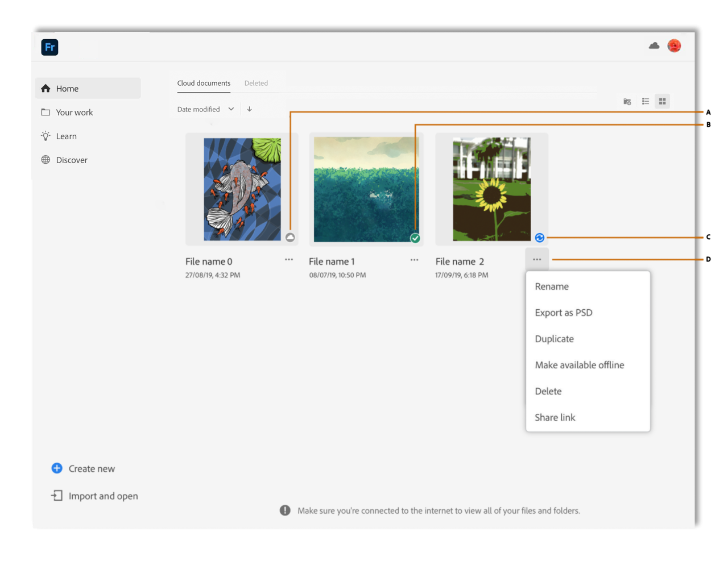Switch to Deleted tab
The height and width of the screenshot is (561, 728).
click(x=256, y=83)
